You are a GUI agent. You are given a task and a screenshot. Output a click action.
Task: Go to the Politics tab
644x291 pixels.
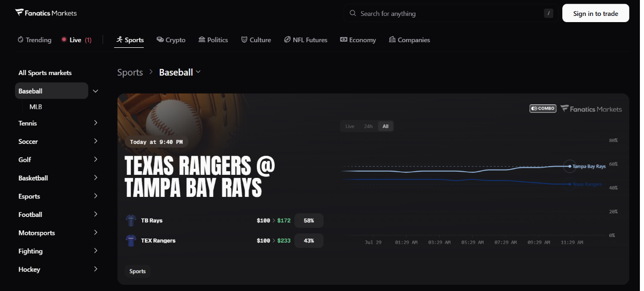[x=213, y=40]
